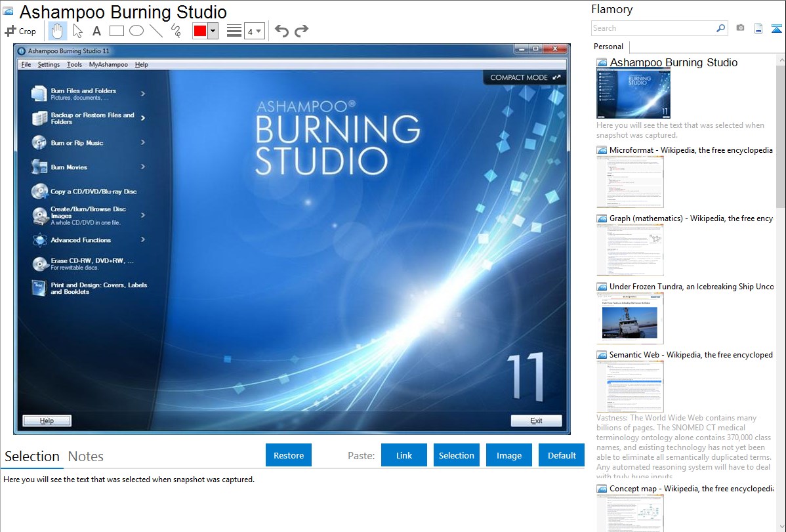Open the line width 4 dropdown
This screenshot has height=532, width=786.
254,31
